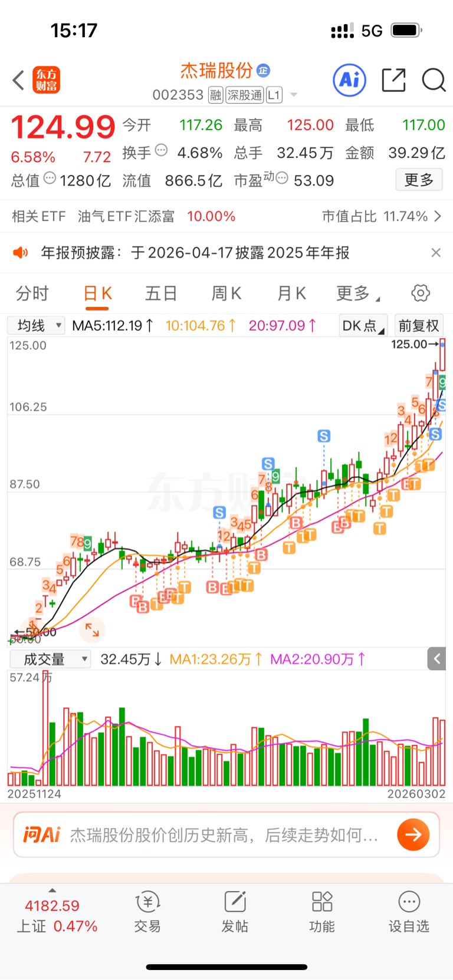Tap the 融 margin badge
This screenshot has height=980, width=453.
[x=215, y=95]
